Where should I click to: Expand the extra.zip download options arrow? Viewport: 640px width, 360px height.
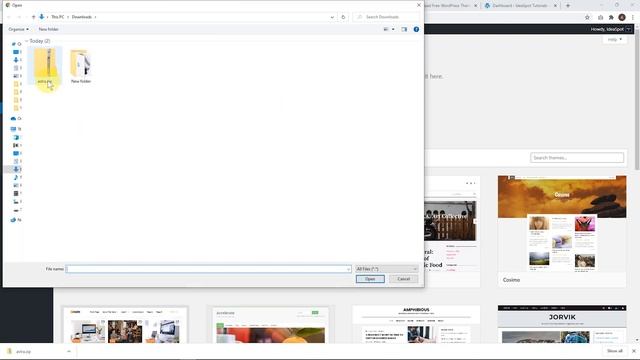[69, 351]
